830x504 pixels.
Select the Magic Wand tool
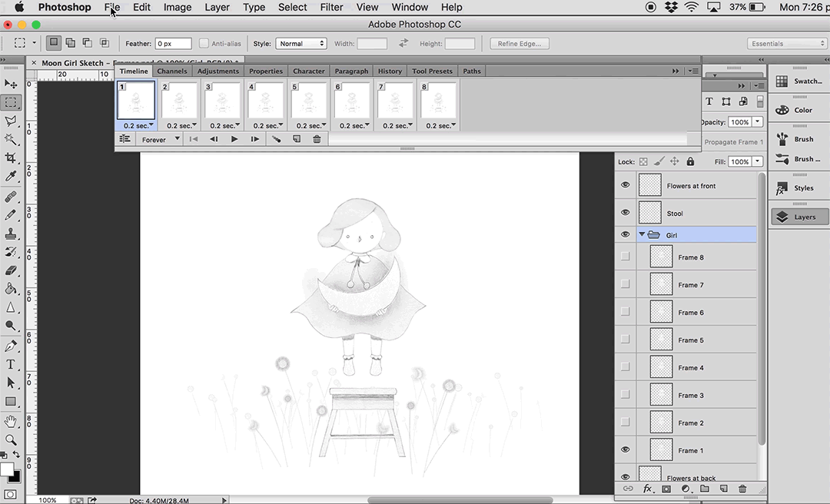11,139
